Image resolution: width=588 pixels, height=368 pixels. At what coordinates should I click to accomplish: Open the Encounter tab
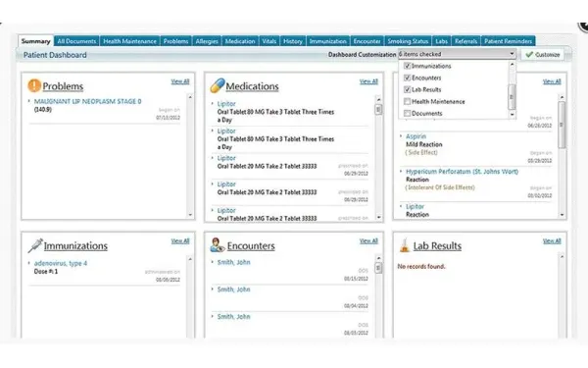pos(367,41)
